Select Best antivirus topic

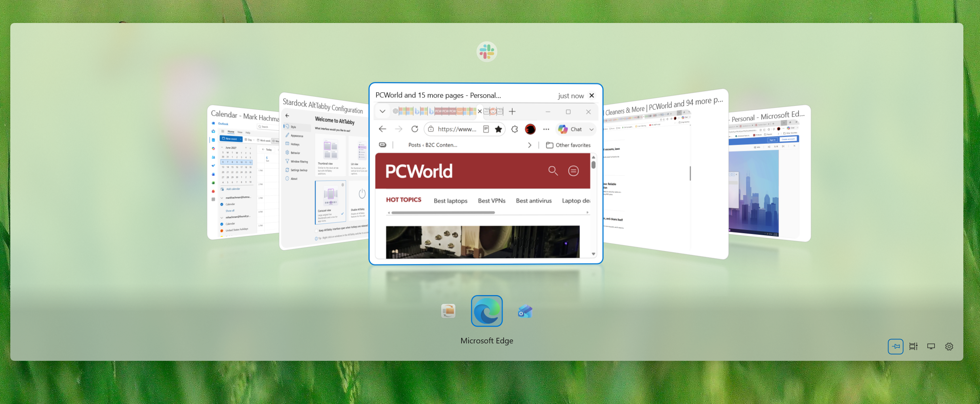[x=534, y=201]
